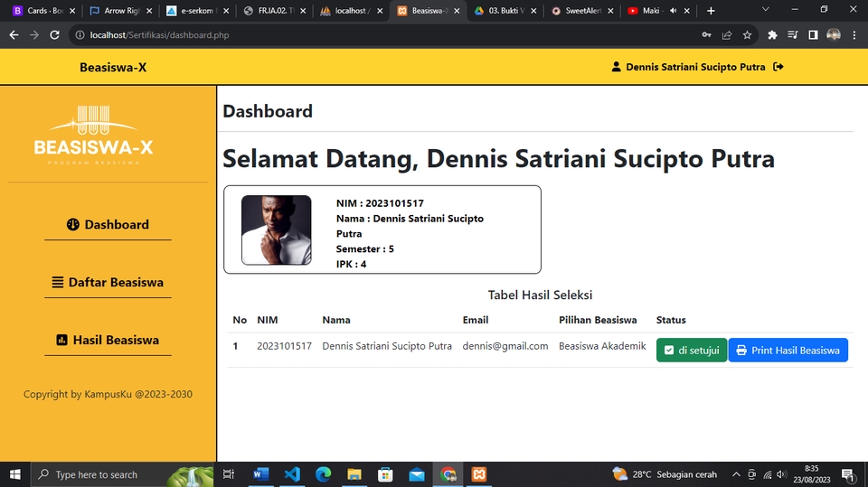Open the Windows Start menu
This screenshot has width=868, height=487.
pyautogui.click(x=15, y=474)
